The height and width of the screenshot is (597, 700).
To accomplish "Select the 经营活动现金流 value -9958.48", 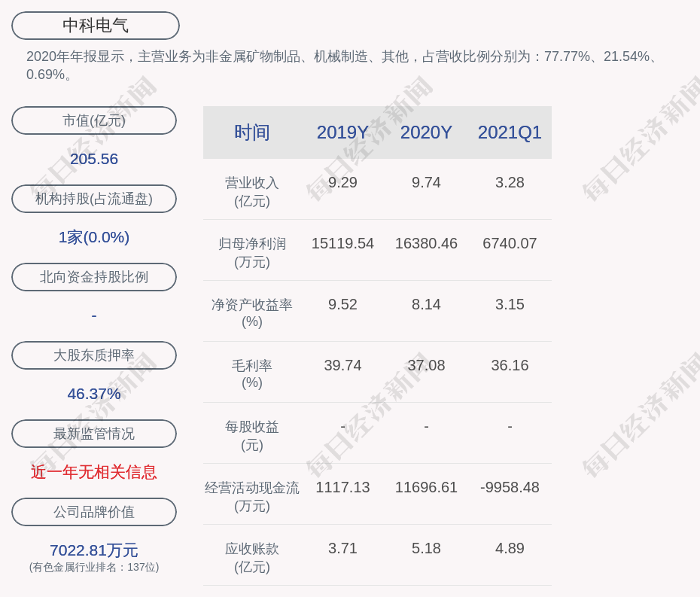I will point(510,487).
